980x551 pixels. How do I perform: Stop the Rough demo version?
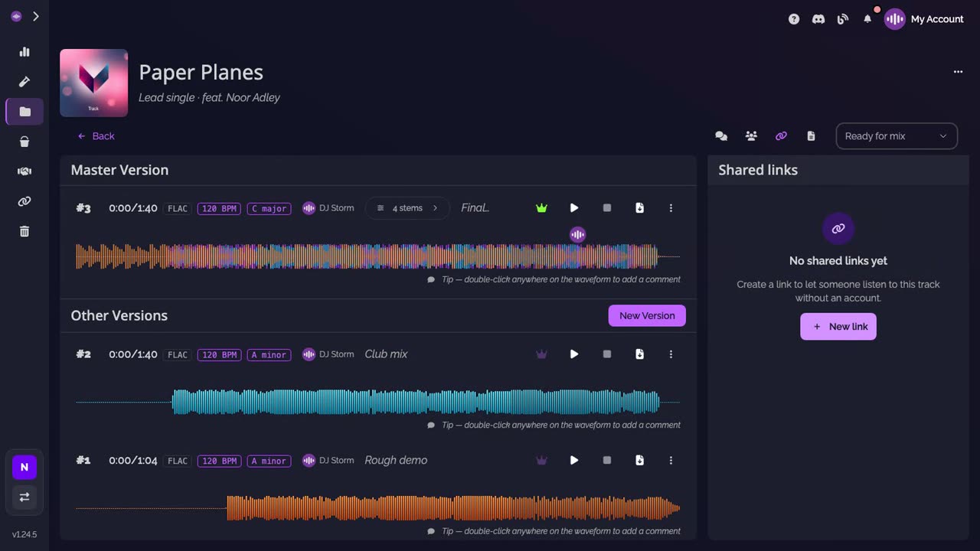[607, 461]
